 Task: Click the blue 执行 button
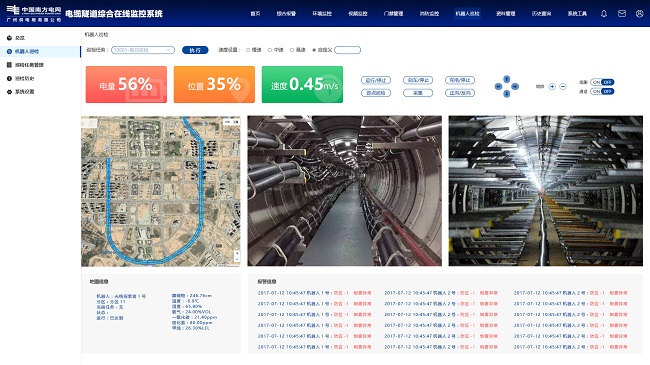[195, 50]
